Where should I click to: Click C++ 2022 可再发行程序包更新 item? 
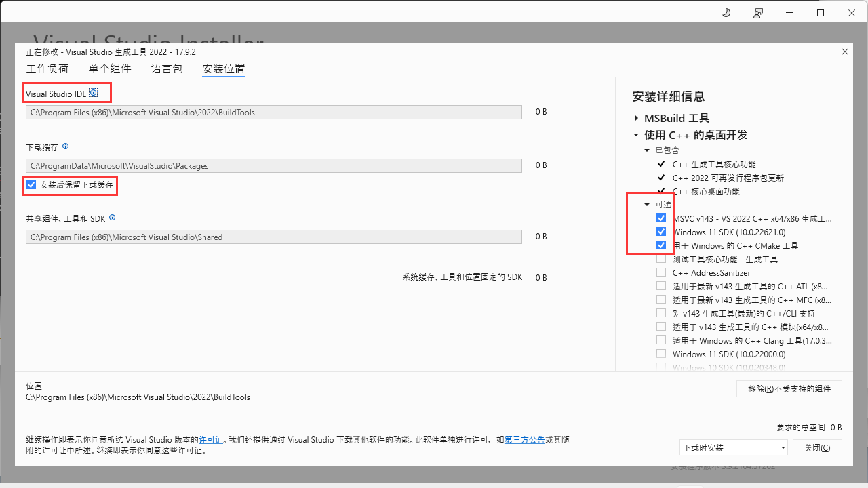pyautogui.click(x=728, y=178)
